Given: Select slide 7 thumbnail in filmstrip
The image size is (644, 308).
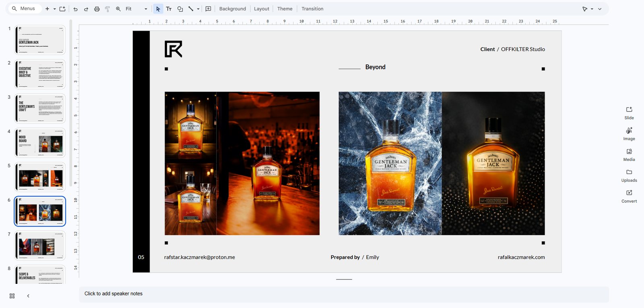Looking at the screenshot, I should (40, 246).
